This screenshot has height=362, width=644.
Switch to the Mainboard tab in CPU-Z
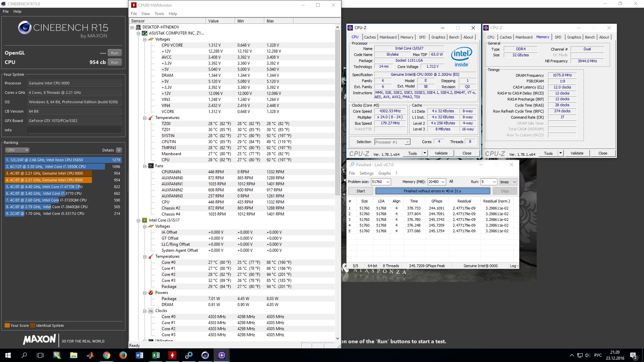pyautogui.click(x=388, y=37)
